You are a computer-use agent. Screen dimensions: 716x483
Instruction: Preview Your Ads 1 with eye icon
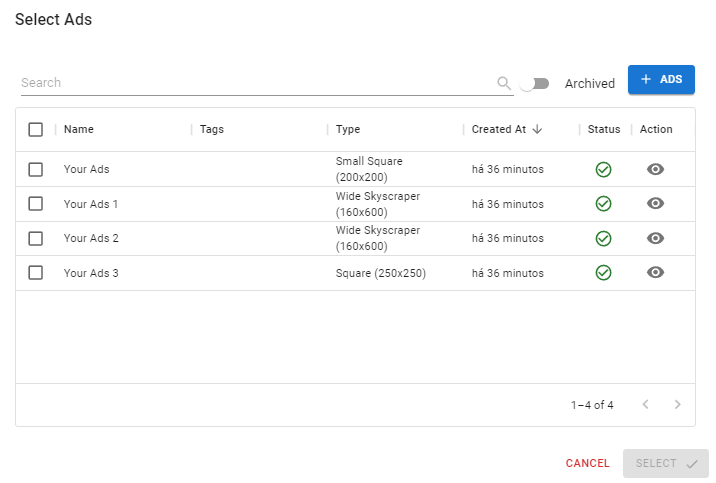coord(655,204)
